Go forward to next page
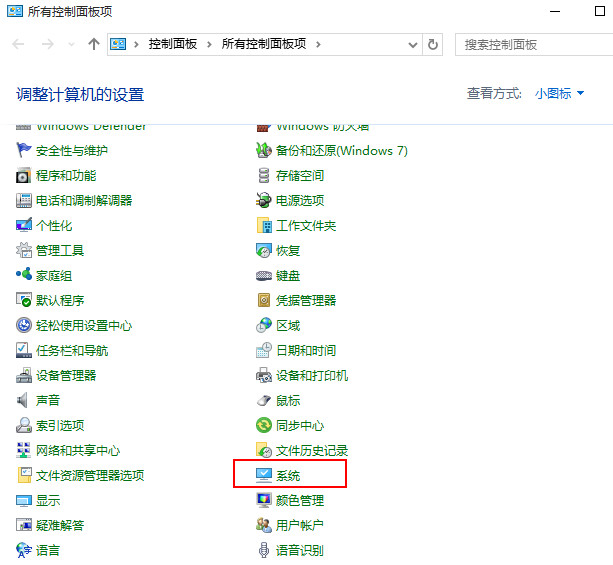Screen dimensions: 613x565 click(x=48, y=44)
